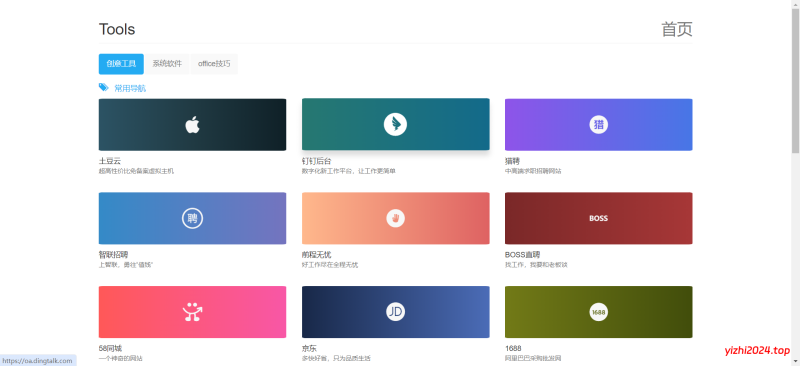The height and width of the screenshot is (366, 800).
Task: Open the office技巧 tab
Action: (x=214, y=64)
